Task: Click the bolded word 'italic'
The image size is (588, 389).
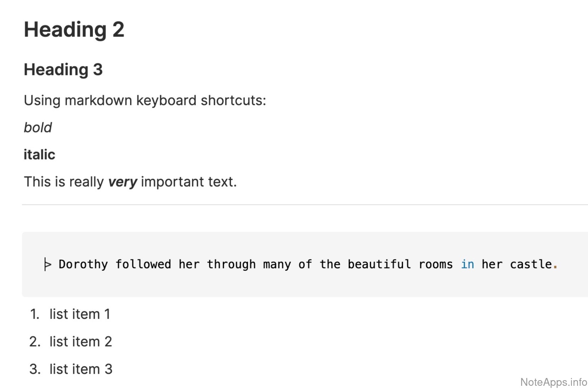Action: click(39, 154)
